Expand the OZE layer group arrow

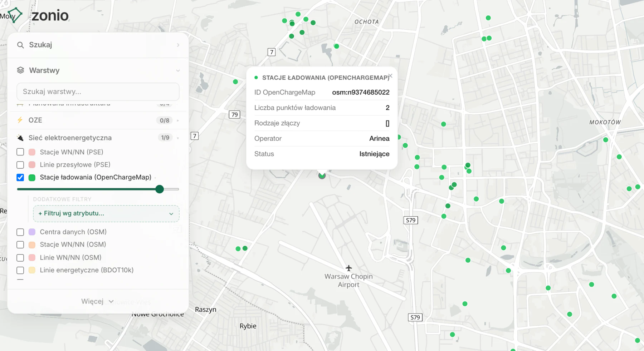[178, 120]
